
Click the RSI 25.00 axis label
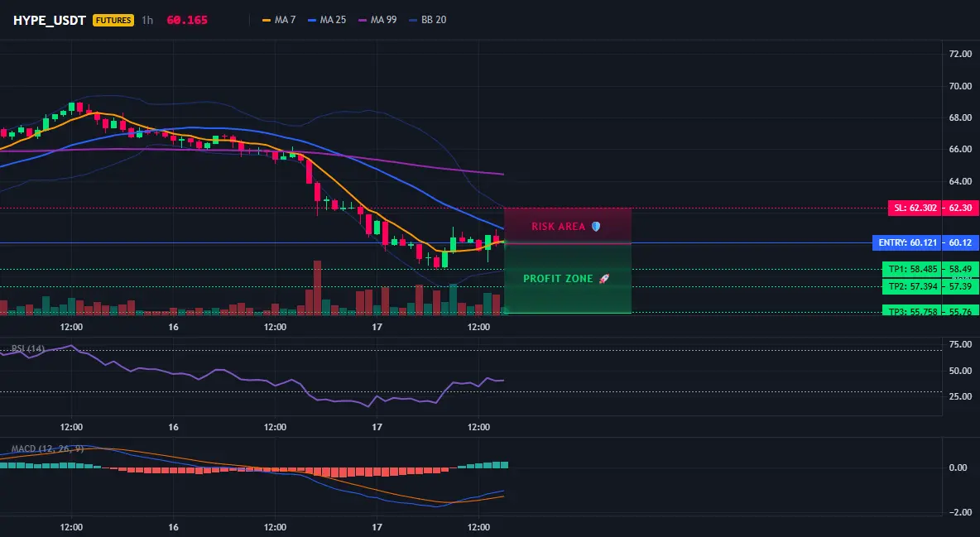pyautogui.click(x=961, y=396)
